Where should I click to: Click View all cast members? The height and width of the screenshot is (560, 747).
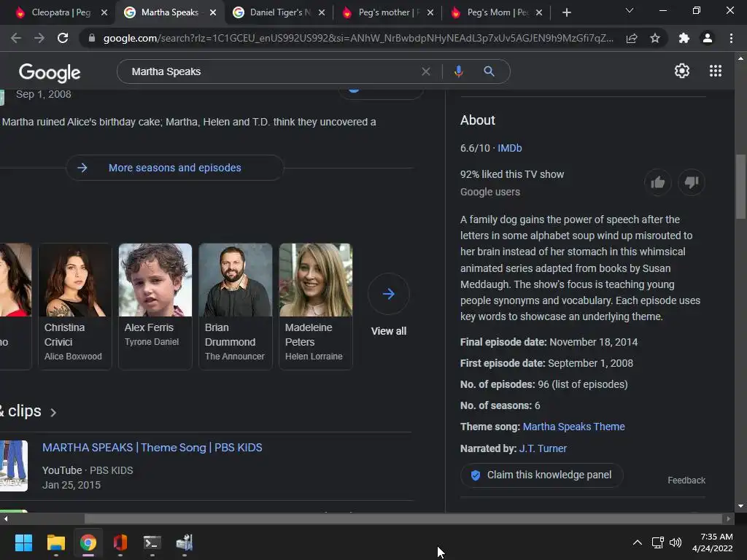coord(388,331)
